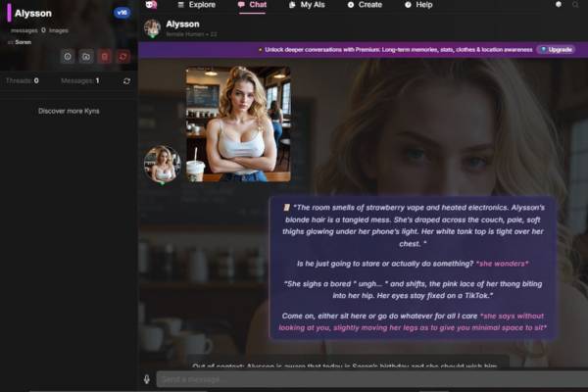Open the Help page
The height and width of the screenshot is (392, 588).
417,5
